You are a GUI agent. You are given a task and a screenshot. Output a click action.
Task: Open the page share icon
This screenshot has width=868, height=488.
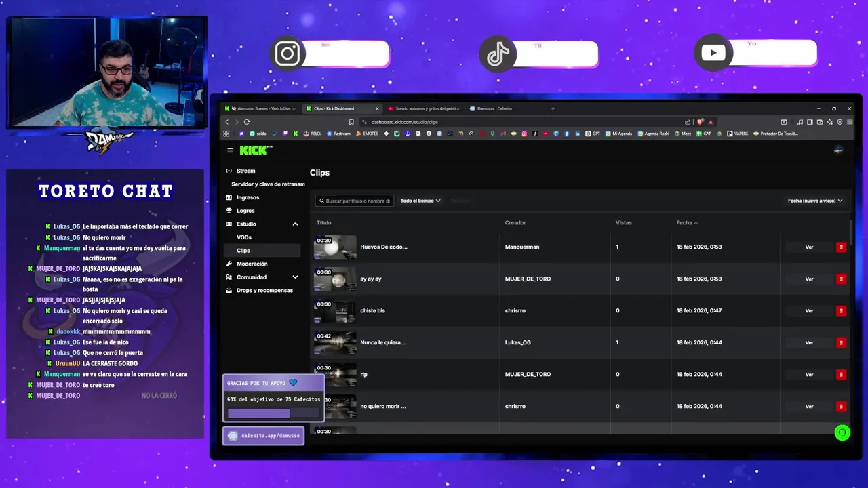[688, 122]
